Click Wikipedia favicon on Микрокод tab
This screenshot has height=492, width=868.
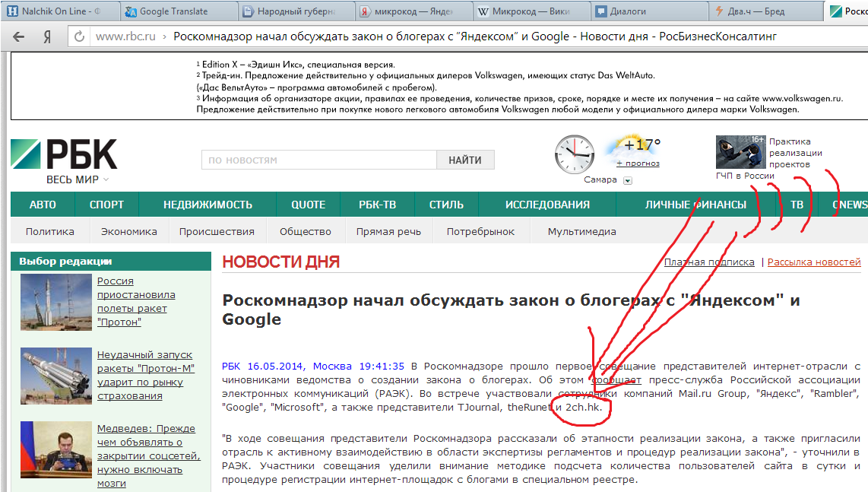[483, 11]
